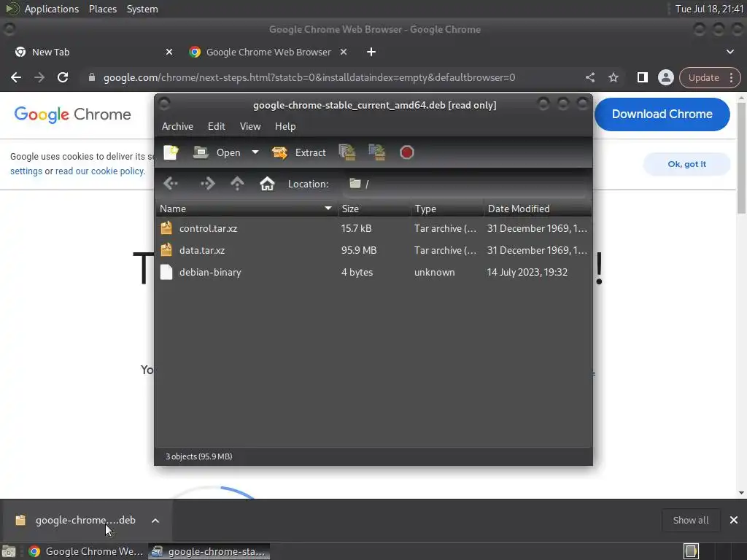The height and width of the screenshot is (560, 747).
Task: Click the taskbar show desktop icon
Action: click(x=9, y=551)
